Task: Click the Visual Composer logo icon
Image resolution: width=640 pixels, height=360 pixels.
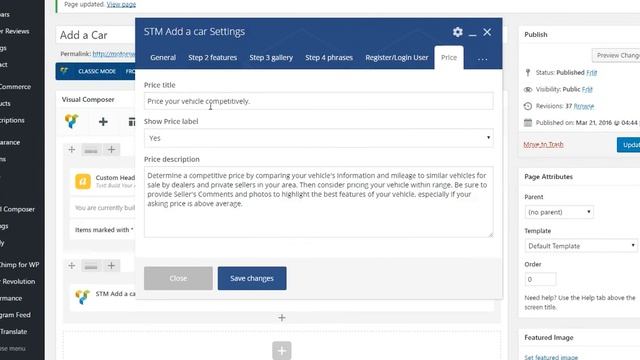Action: coord(71,121)
